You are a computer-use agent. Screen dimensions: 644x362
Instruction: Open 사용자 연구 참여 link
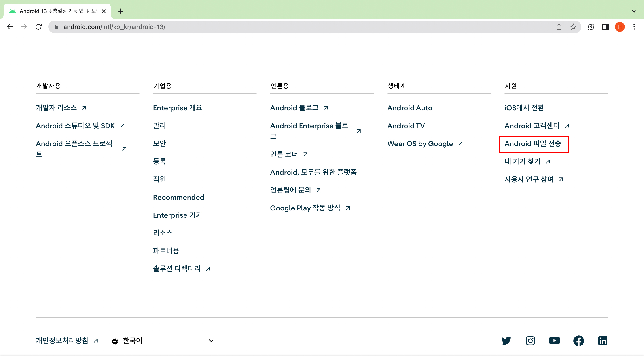[534, 179]
